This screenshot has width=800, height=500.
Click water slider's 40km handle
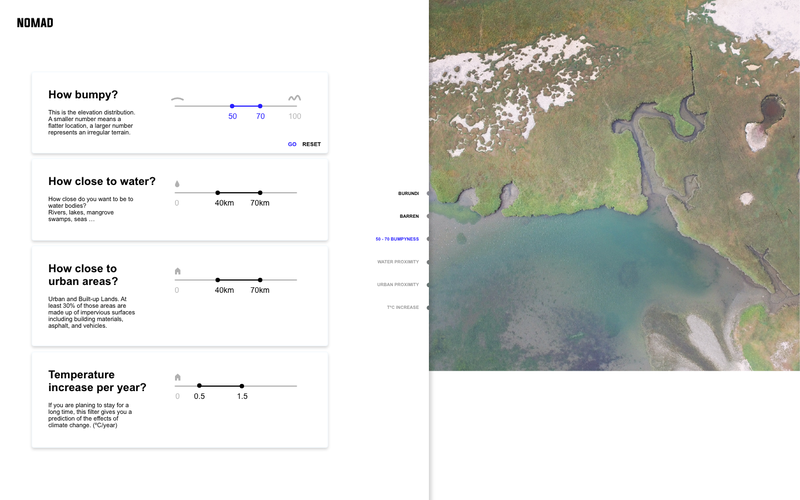[218, 193]
